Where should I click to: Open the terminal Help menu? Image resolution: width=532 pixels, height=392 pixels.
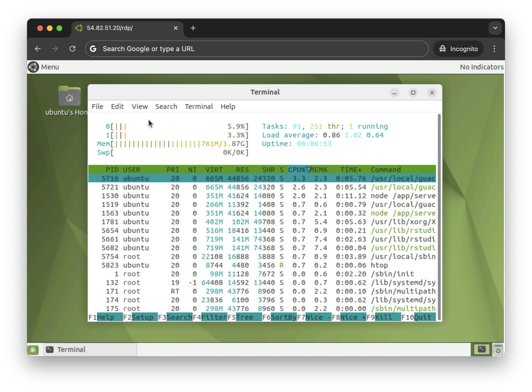228,107
